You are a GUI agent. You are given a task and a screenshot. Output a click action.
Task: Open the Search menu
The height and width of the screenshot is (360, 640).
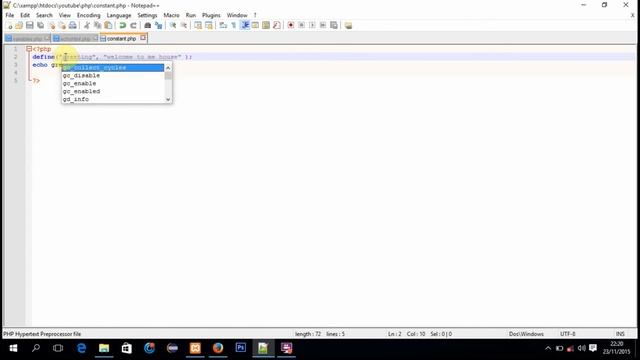(x=44, y=15)
